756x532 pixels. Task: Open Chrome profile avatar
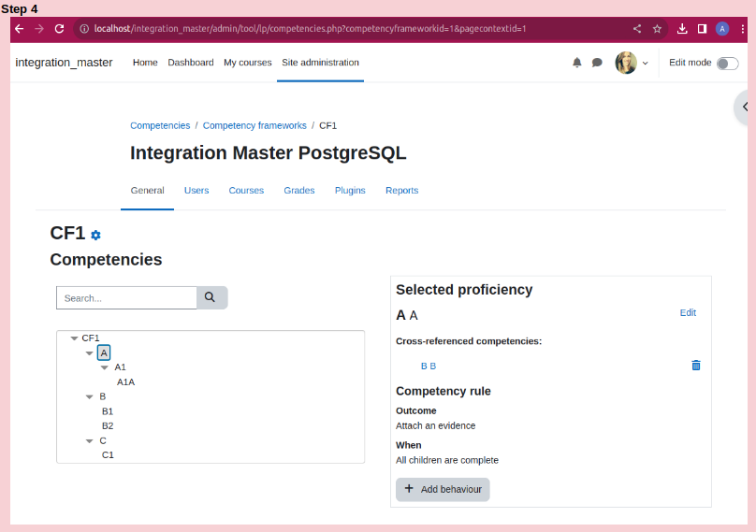pos(722,29)
